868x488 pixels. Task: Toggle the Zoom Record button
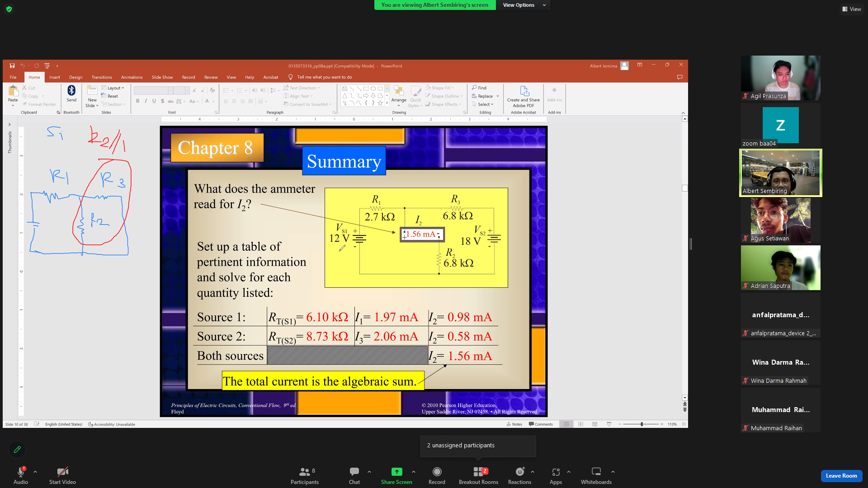(437, 476)
